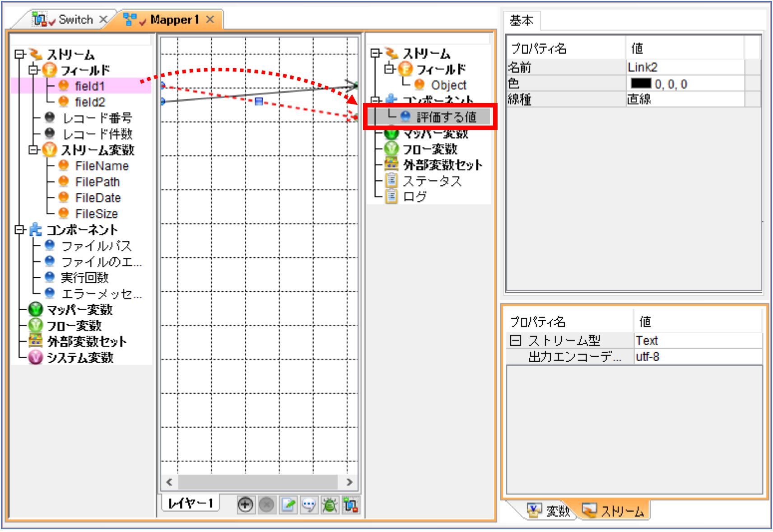Click the Link2 name value field
The image size is (773, 532).
tap(685, 67)
